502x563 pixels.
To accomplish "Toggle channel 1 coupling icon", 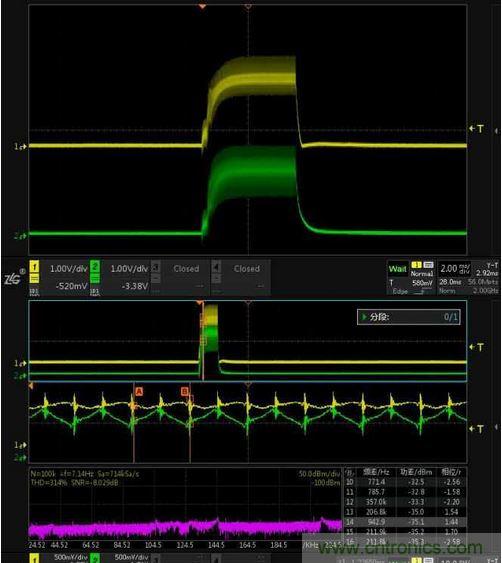I will pos(34,278).
